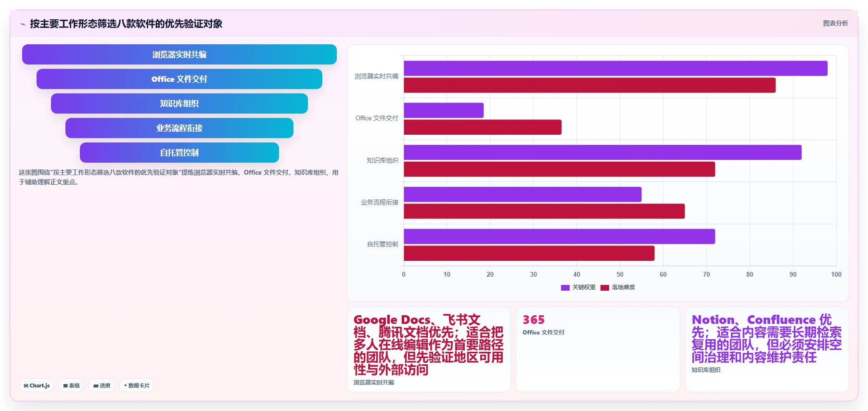Click the Office 文件交付 chart axis label
This screenshot has height=411, width=868.
click(x=377, y=118)
